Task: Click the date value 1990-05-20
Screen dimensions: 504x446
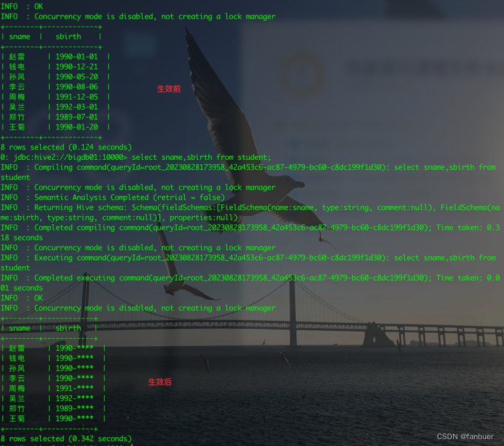Action: pyautogui.click(x=77, y=77)
